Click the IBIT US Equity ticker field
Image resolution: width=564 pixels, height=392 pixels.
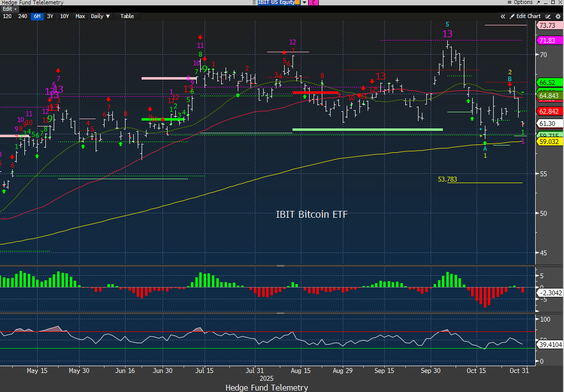(276, 2)
